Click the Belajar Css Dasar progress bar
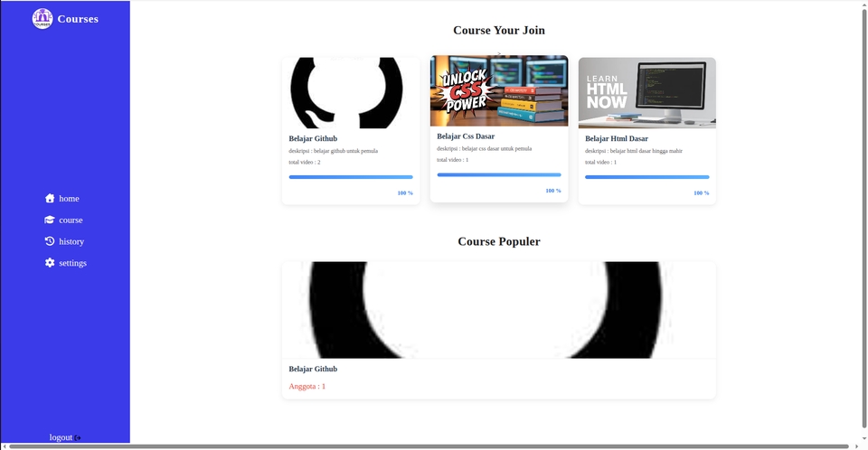The height and width of the screenshot is (450, 868). 499,175
